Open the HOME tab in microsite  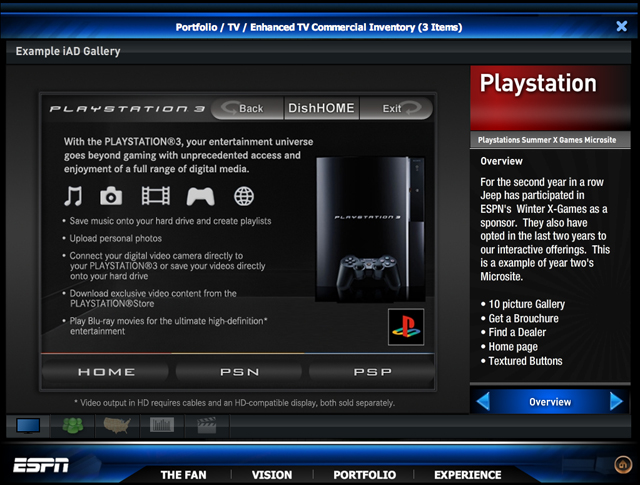(x=106, y=372)
